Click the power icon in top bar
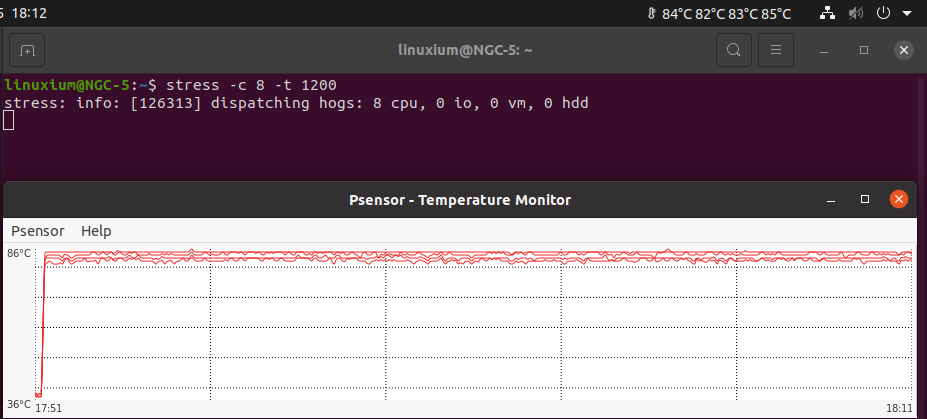927x419 pixels. [883, 13]
